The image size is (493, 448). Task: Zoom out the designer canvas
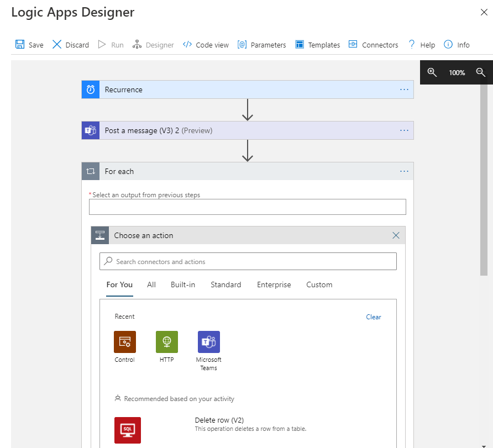coord(480,72)
